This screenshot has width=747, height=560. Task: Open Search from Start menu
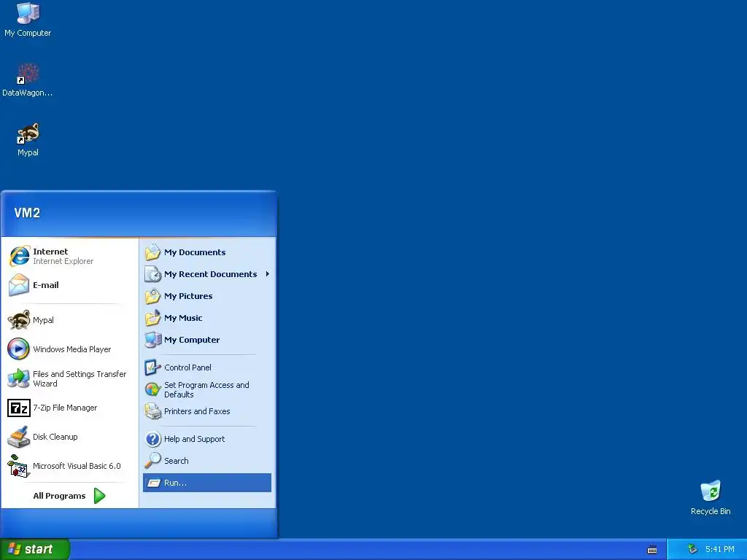(206, 461)
